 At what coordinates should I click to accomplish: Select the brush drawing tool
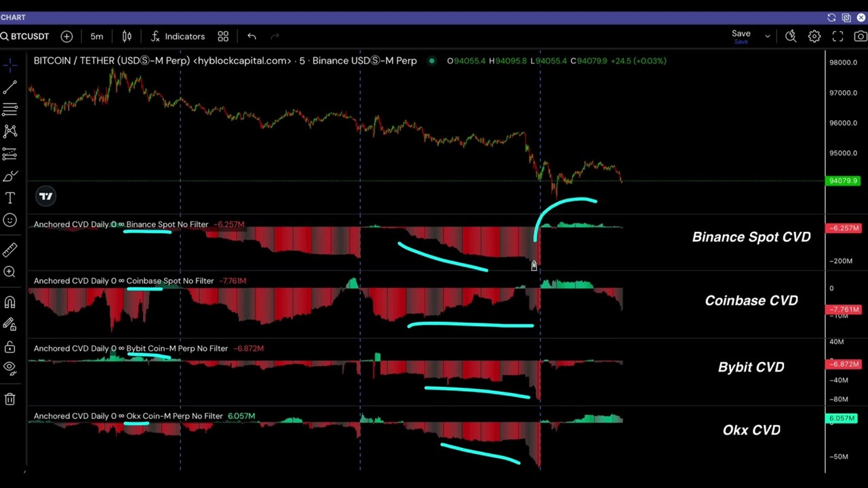click(x=9, y=176)
